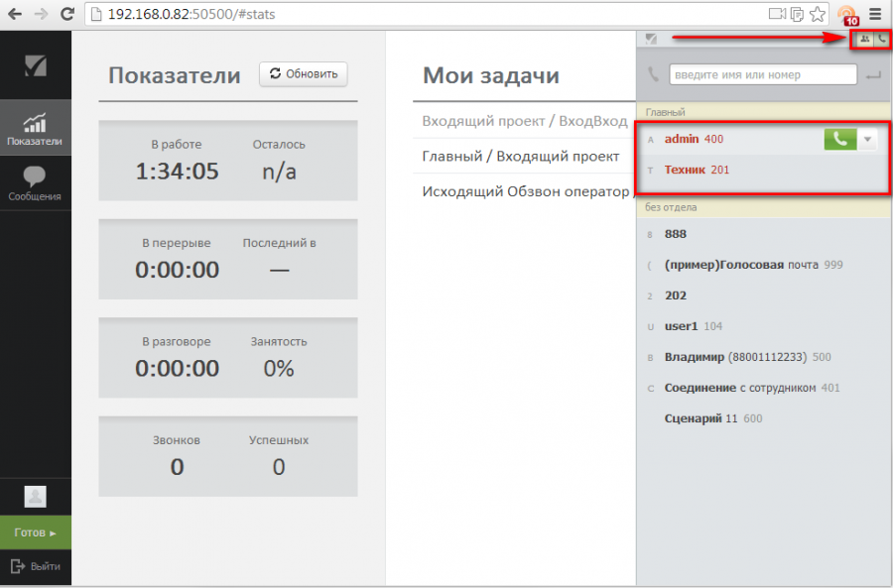The height and width of the screenshot is (588, 893).
Task: Click the app logo in the left sidebar
Action: [x=36, y=66]
